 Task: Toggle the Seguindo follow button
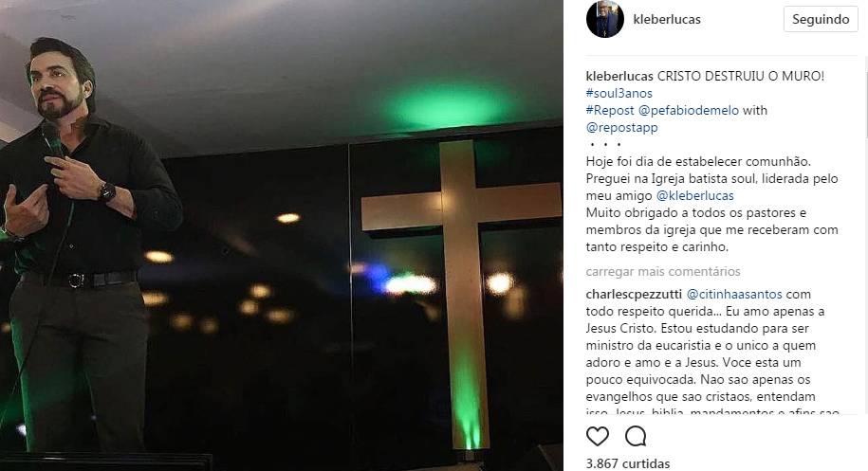point(821,19)
